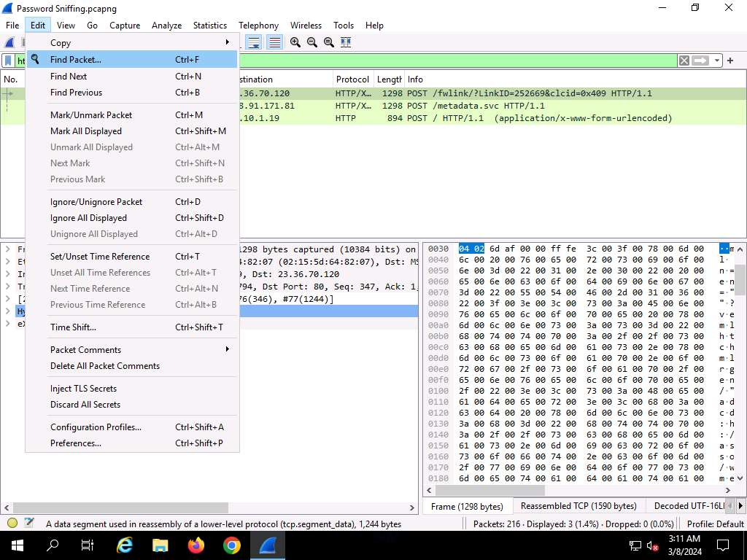Open expert information via yellow status circle
The height and width of the screenshot is (560, 747).
coord(12,523)
